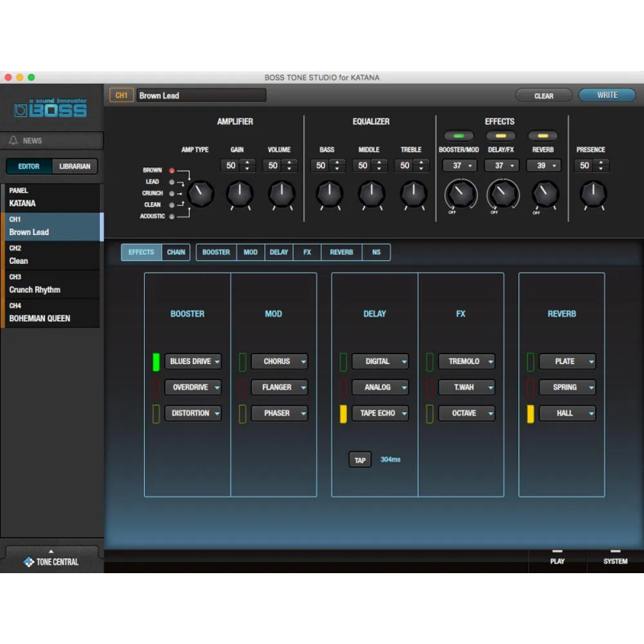This screenshot has height=644, width=644.
Task: Open the BLUES DRIVE type dropdown
Action: tap(193, 361)
